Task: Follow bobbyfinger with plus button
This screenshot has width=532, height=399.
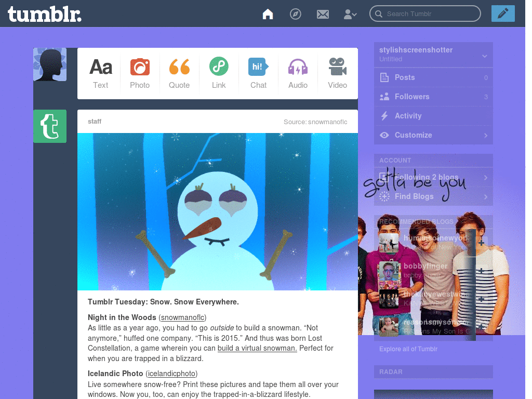Action: (481, 271)
